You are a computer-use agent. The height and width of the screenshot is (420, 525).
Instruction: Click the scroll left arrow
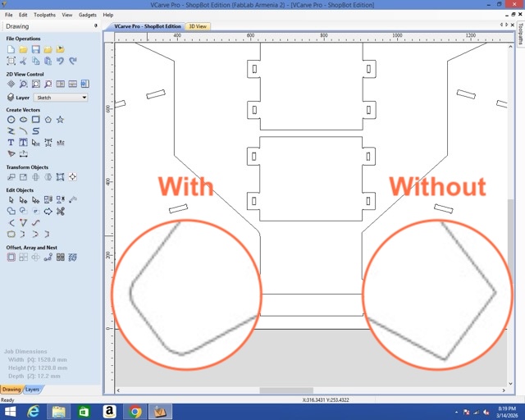pyautogui.click(x=118, y=390)
